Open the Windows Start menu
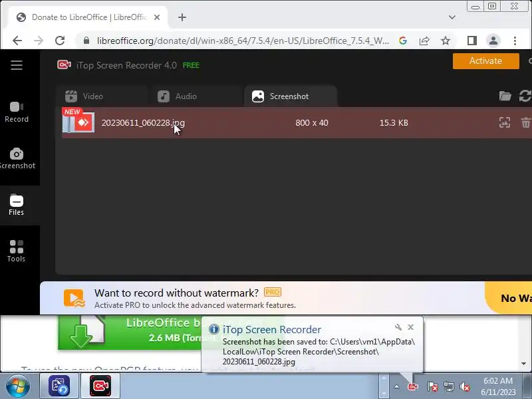Viewport: 532px width, 399px height. pos(18,386)
